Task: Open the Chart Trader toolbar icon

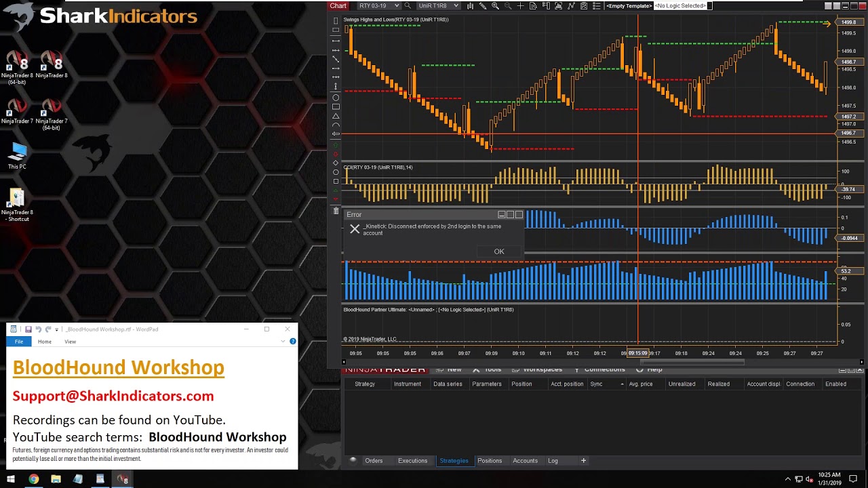Action: pos(545,5)
